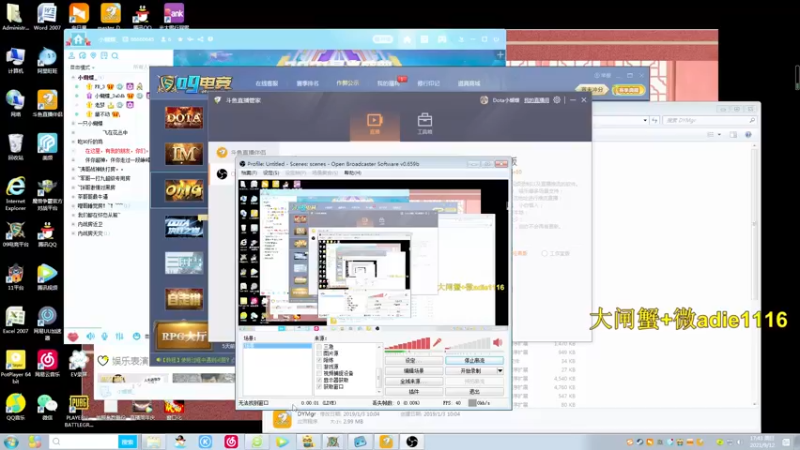Image resolution: width=800 pixels, height=450 pixels.
Task: Select the 自走棋 game tile in 09 platform
Action: pyautogui.click(x=184, y=299)
